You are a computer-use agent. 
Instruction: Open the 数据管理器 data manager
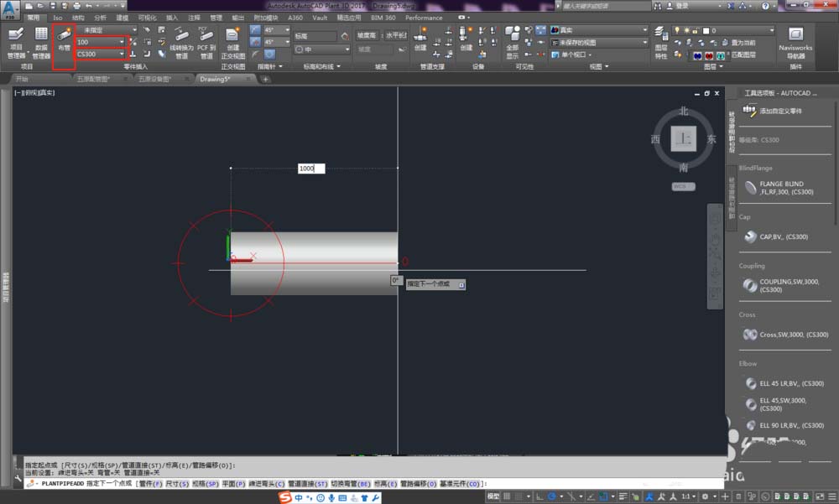coord(41,42)
